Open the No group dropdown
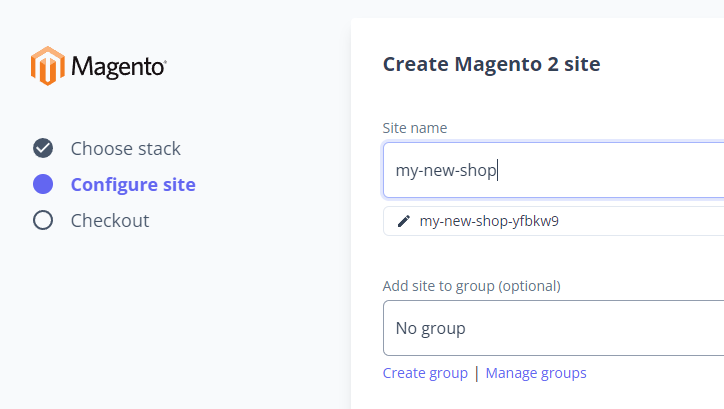The width and height of the screenshot is (724, 409). (x=553, y=328)
